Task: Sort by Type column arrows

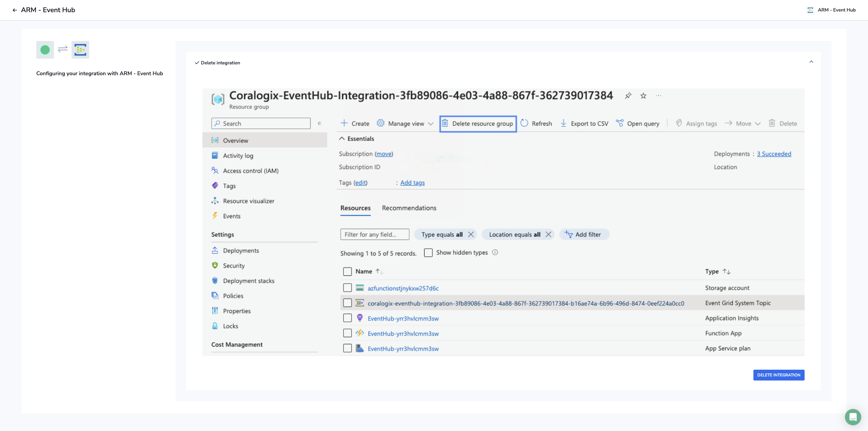Action: coord(726,271)
